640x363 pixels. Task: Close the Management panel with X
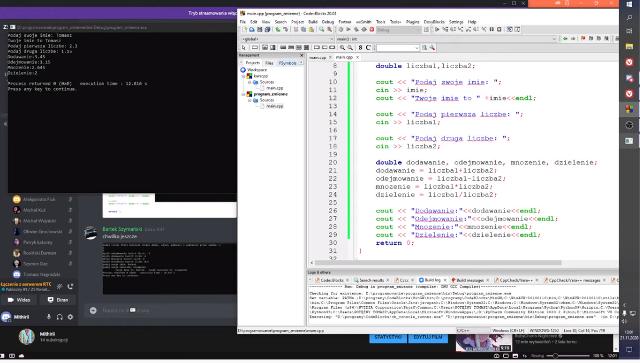pos(302,55)
